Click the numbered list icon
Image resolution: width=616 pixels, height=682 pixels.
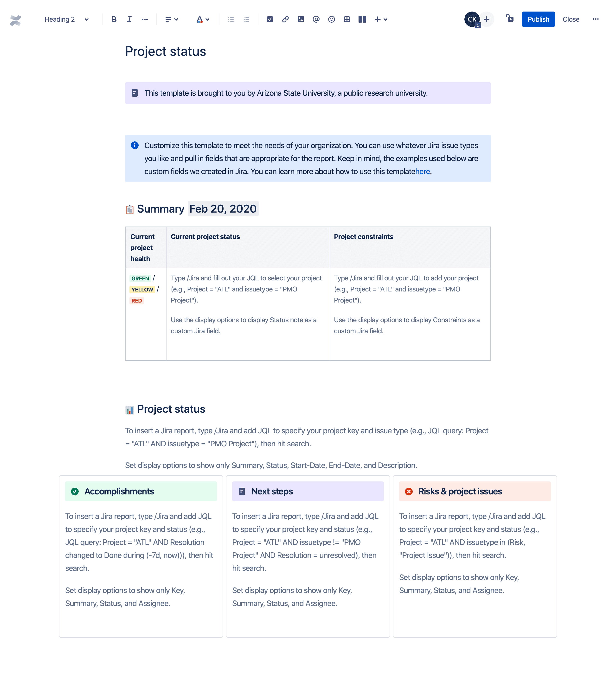246,19
